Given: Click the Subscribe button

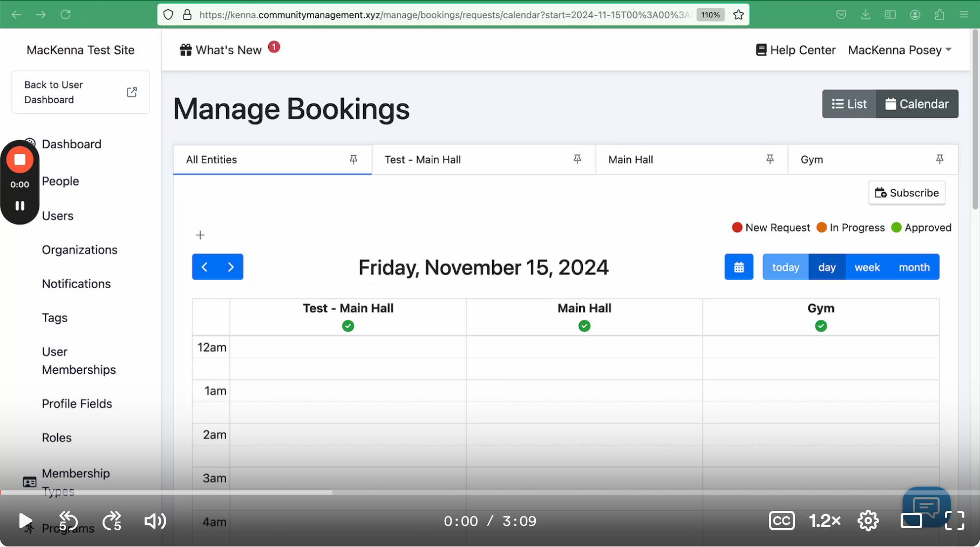Looking at the screenshot, I should (907, 193).
